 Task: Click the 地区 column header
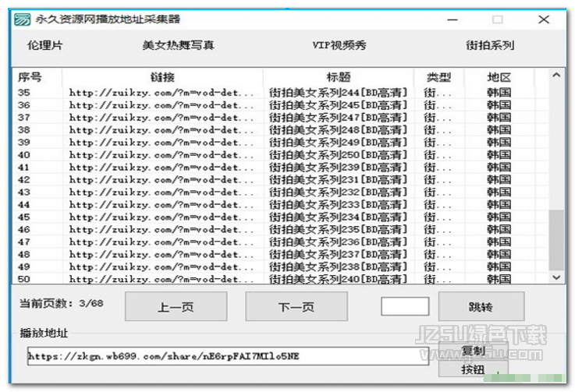coord(499,77)
